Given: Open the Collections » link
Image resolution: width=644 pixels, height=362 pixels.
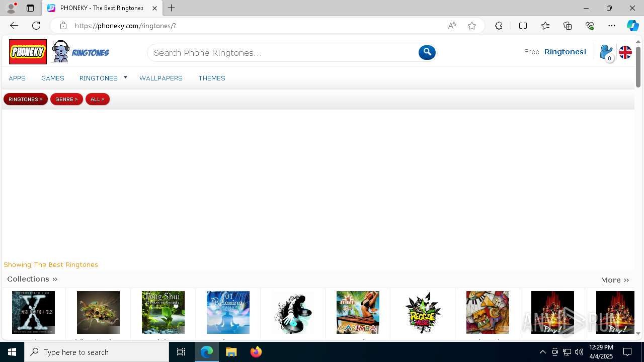Looking at the screenshot, I should (x=32, y=279).
